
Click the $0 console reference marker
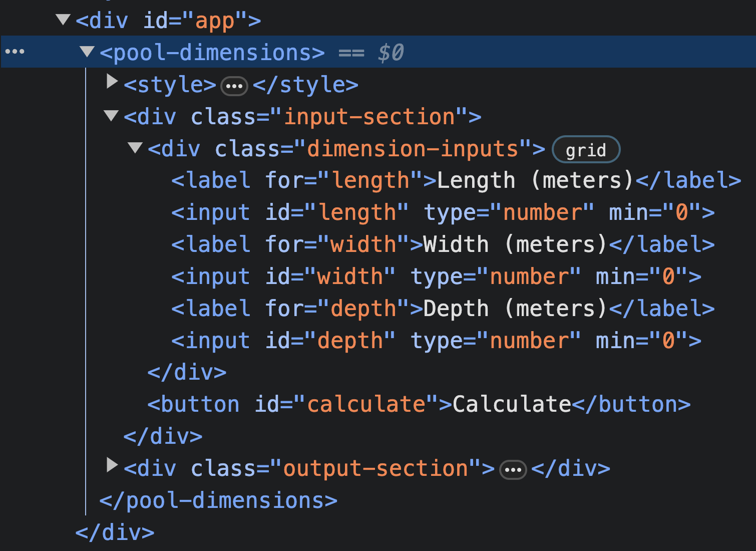[391, 53]
